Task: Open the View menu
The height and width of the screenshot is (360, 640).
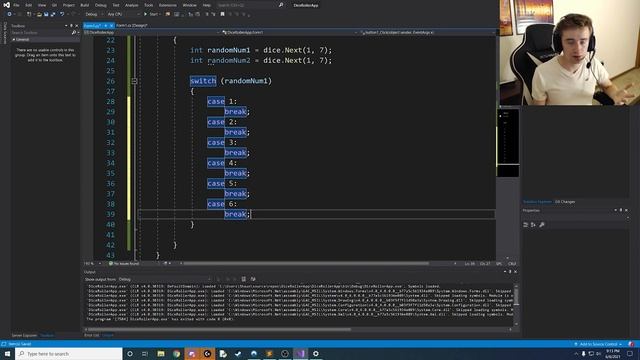Action: pyautogui.click(x=42, y=5)
